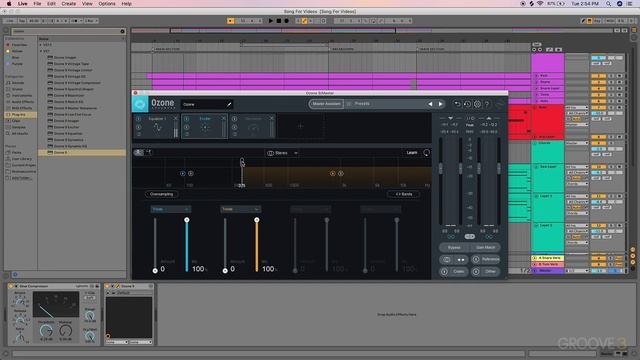Click Stop in Ableton transport
Viewport: 640px width, 360px height.
tap(279, 21)
